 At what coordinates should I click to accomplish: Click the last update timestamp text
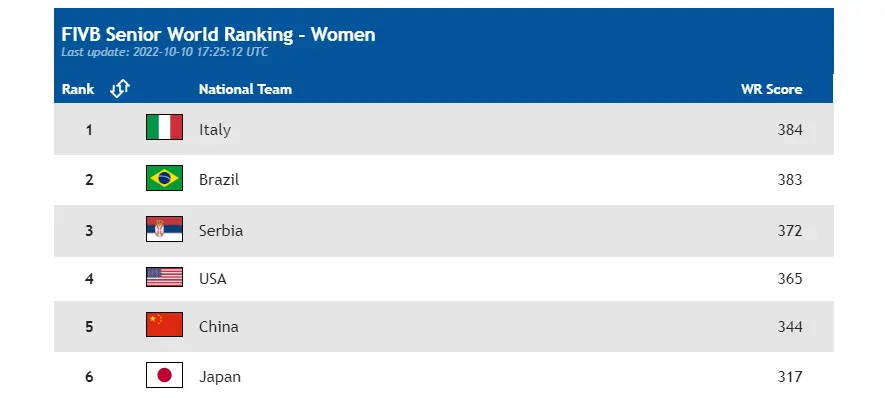[164, 52]
